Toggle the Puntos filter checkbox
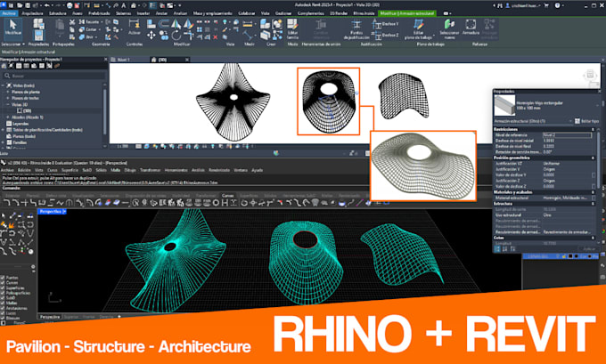The width and height of the screenshot is (606, 364). 3,278
